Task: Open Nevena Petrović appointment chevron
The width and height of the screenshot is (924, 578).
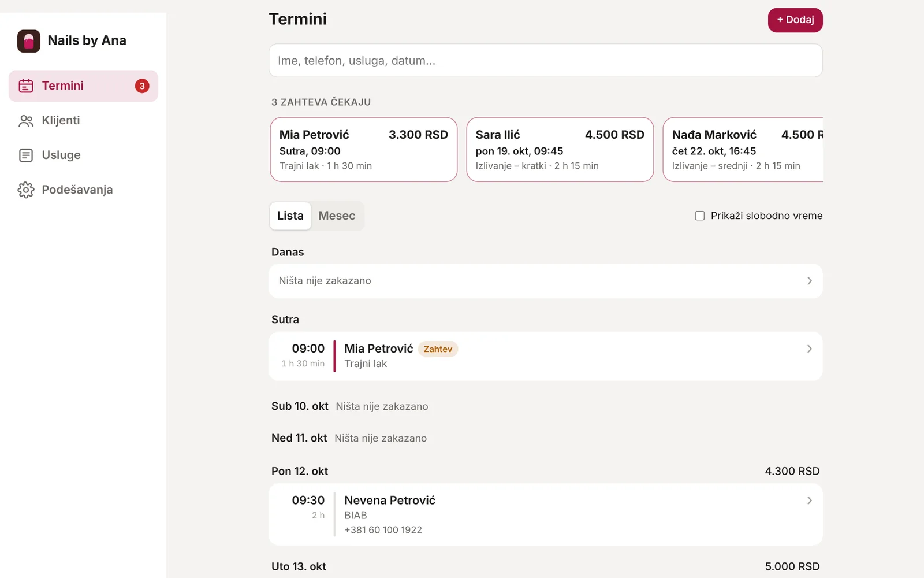Action: pos(810,501)
